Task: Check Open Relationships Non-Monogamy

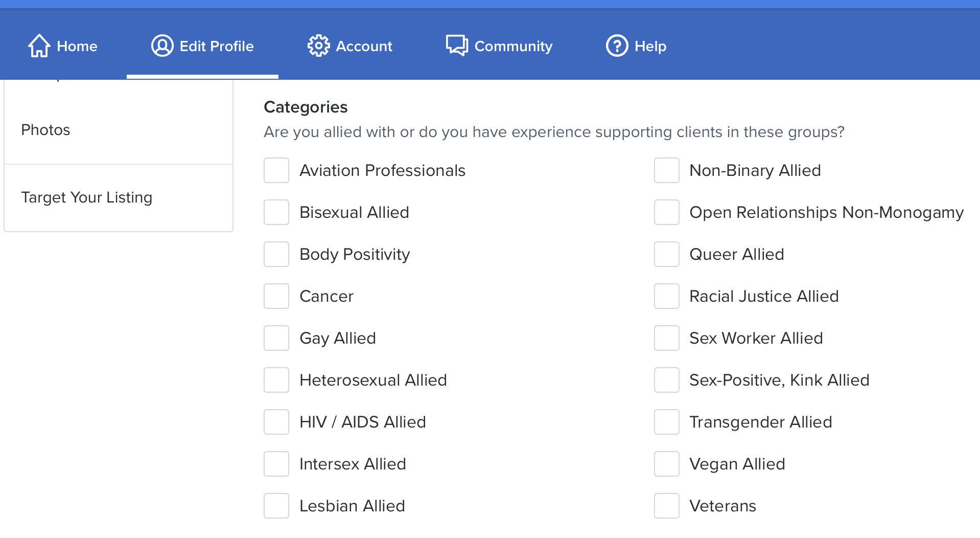Action: click(667, 212)
